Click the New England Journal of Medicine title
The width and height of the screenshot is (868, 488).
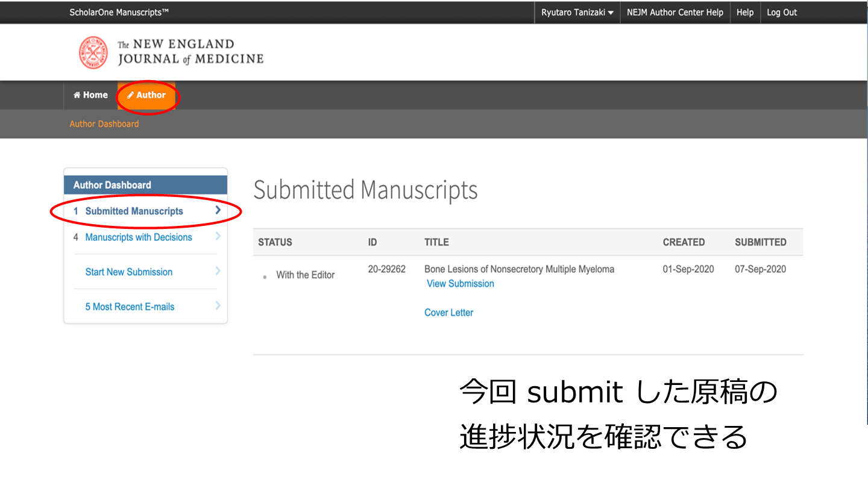(x=190, y=52)
